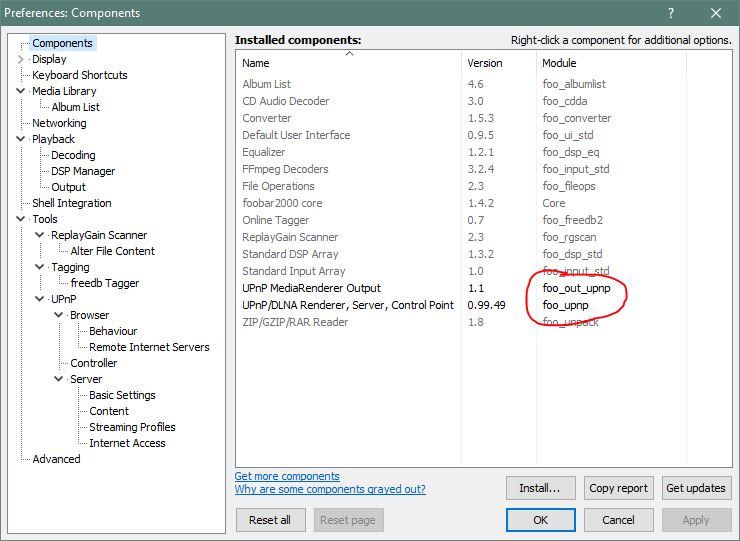The height and width of the screenshot is (541, 740).
Task: Select UPnP in the tree
Action: click(64, 299)
